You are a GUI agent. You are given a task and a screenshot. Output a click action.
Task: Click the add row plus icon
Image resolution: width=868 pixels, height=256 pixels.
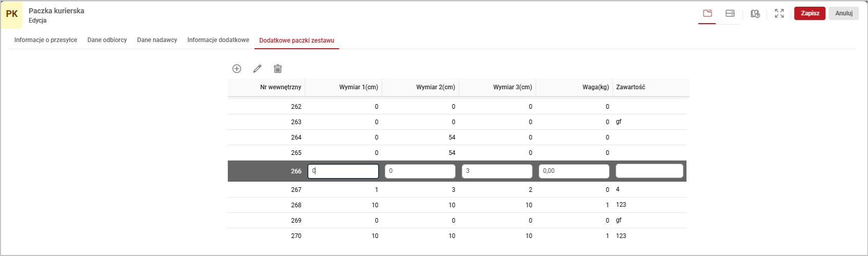point(236,69)
